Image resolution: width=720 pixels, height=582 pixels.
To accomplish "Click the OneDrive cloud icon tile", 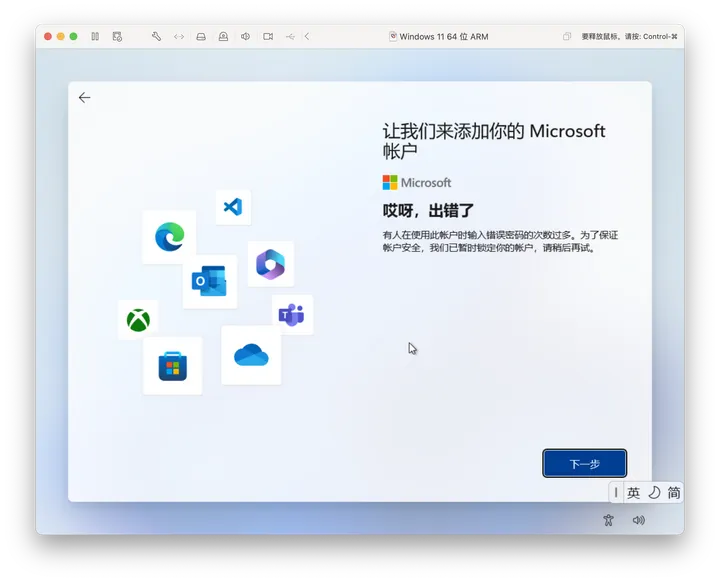I will click(x=251, y=355).
